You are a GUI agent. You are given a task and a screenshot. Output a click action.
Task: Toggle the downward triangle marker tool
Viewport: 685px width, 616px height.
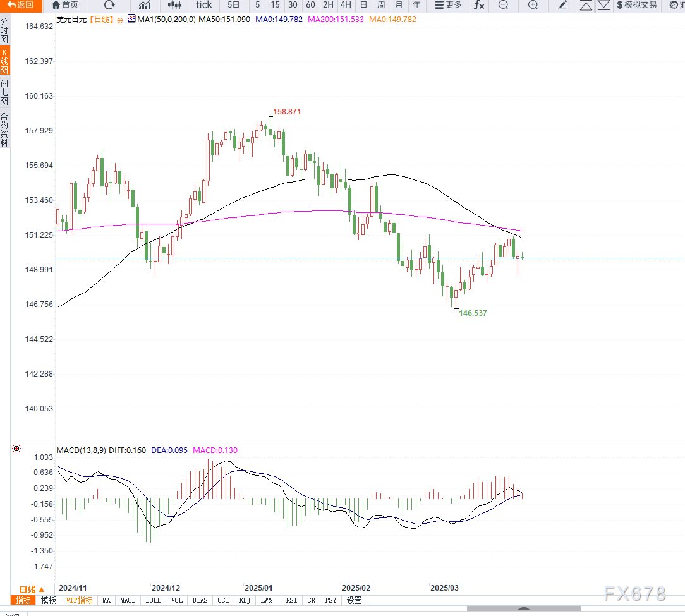604,6
